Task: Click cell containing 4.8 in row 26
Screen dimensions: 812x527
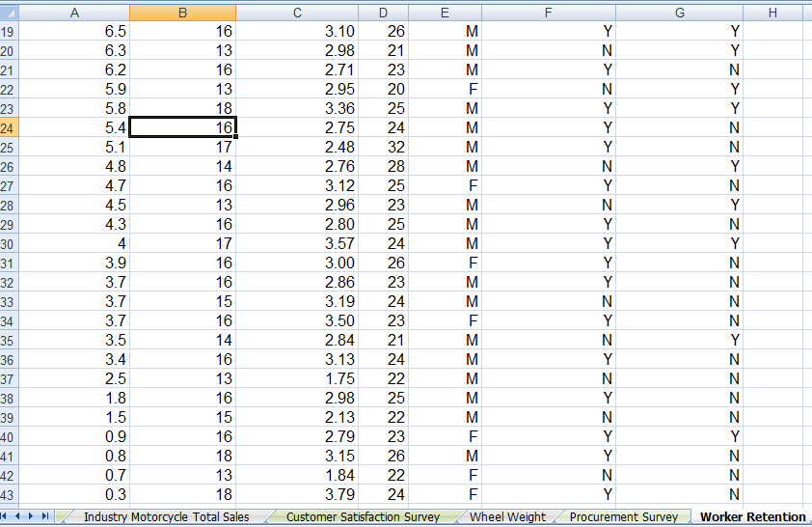Action: pyautogui.click(x=74, y=166)
